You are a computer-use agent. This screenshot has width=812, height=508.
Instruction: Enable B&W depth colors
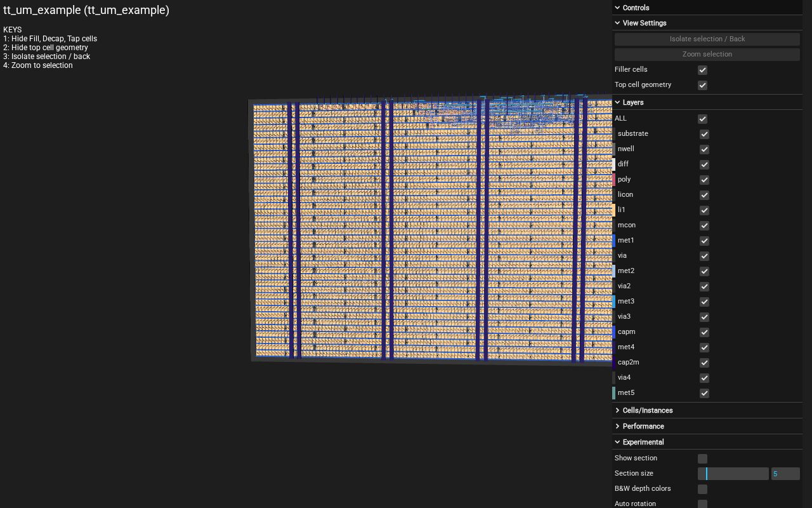click(702, 489)
